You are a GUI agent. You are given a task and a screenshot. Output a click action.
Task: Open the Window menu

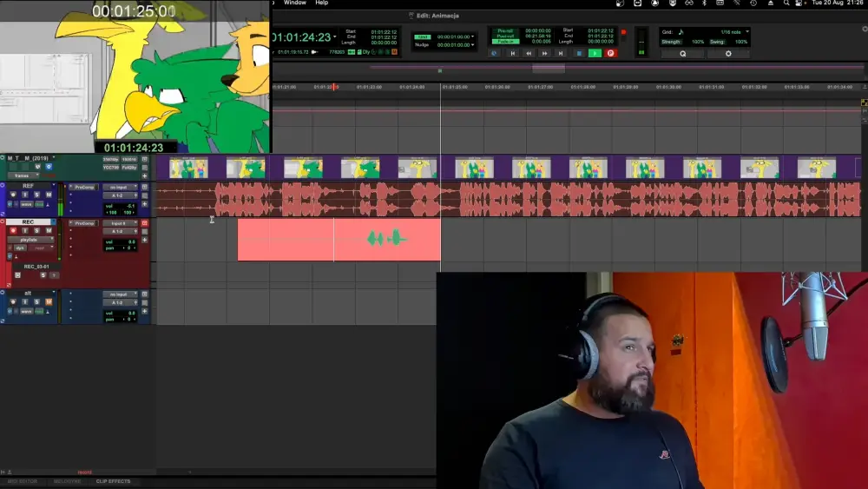coord(294,3)
